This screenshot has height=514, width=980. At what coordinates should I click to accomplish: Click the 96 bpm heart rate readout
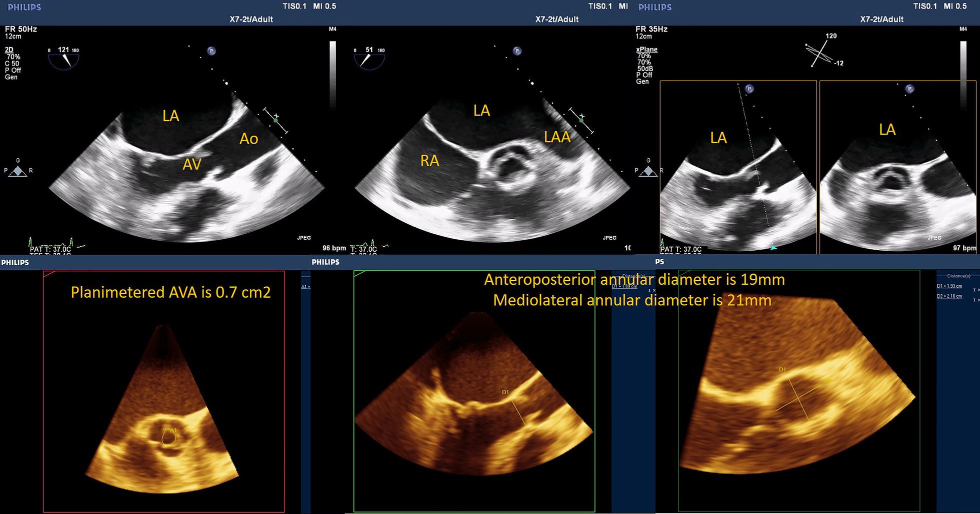tap(334, 248)
